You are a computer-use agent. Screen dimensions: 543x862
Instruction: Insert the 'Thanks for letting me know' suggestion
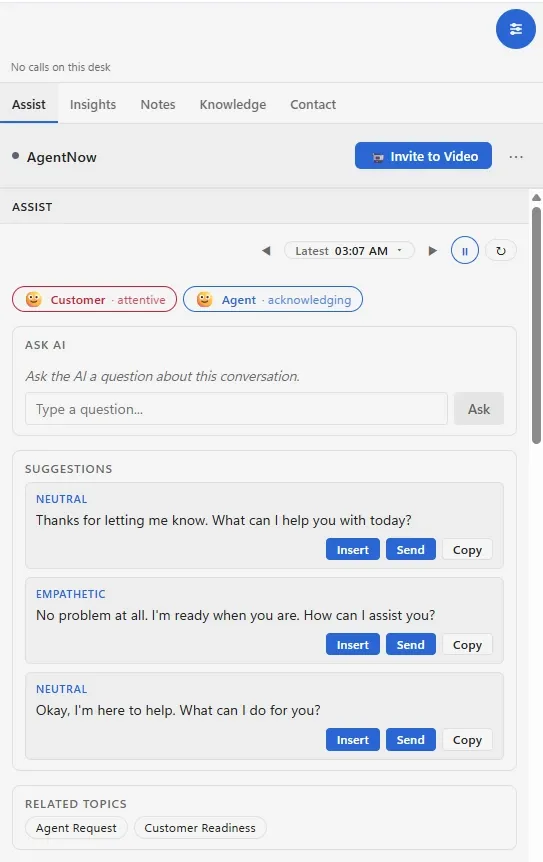(353, 550)
